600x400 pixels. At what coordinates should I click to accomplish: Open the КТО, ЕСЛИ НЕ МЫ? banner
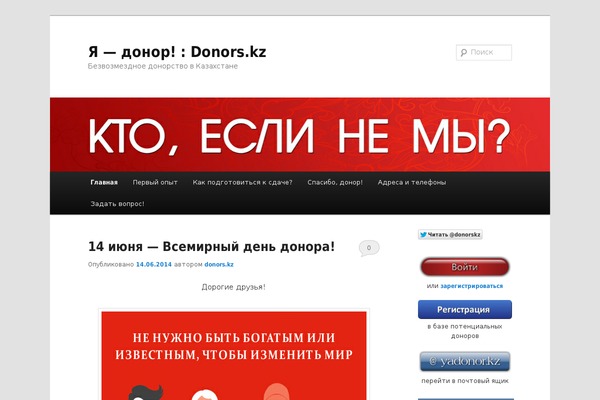pyautogui.click(x=300, y=135)
